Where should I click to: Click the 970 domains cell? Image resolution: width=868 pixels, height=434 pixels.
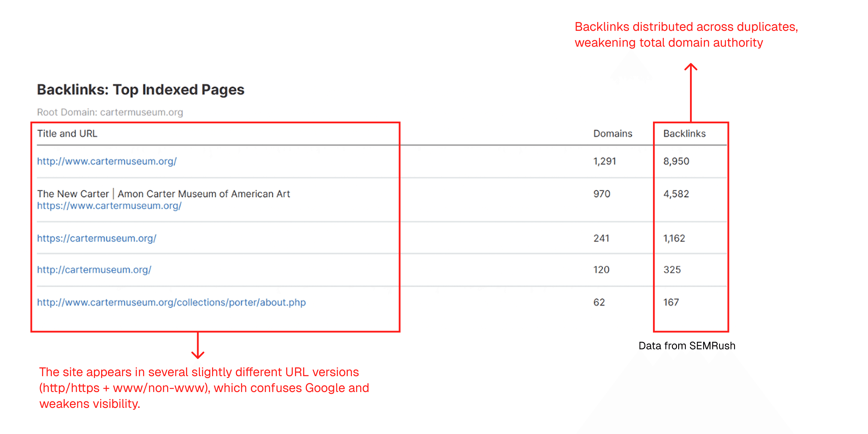[x=602, y=194]
